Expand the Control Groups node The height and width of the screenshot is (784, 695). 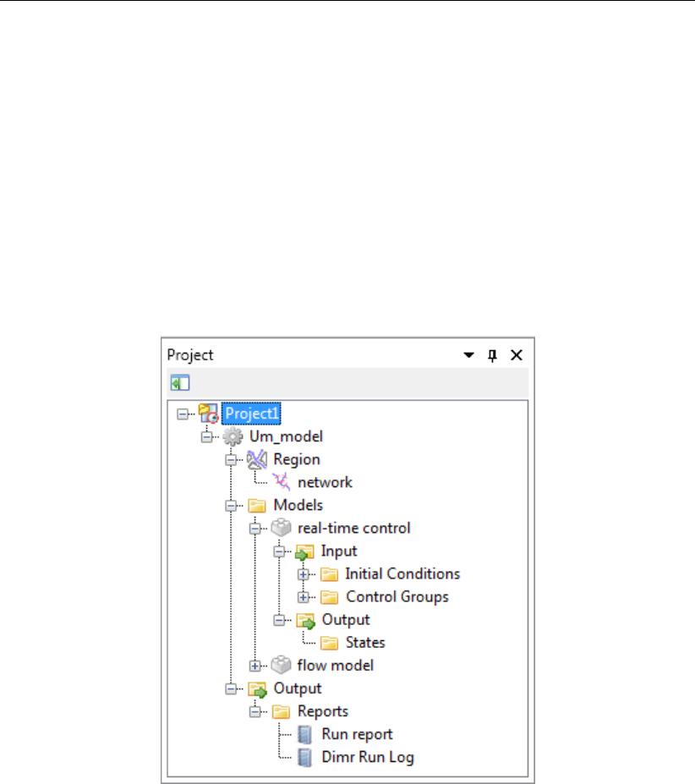point(303,597)
